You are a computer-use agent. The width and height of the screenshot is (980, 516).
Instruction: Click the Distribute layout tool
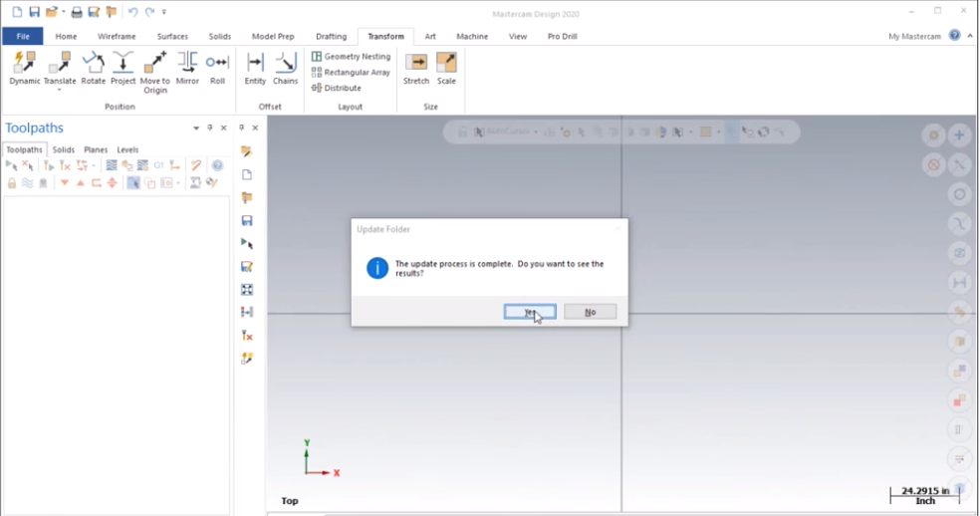click(337, 89)
